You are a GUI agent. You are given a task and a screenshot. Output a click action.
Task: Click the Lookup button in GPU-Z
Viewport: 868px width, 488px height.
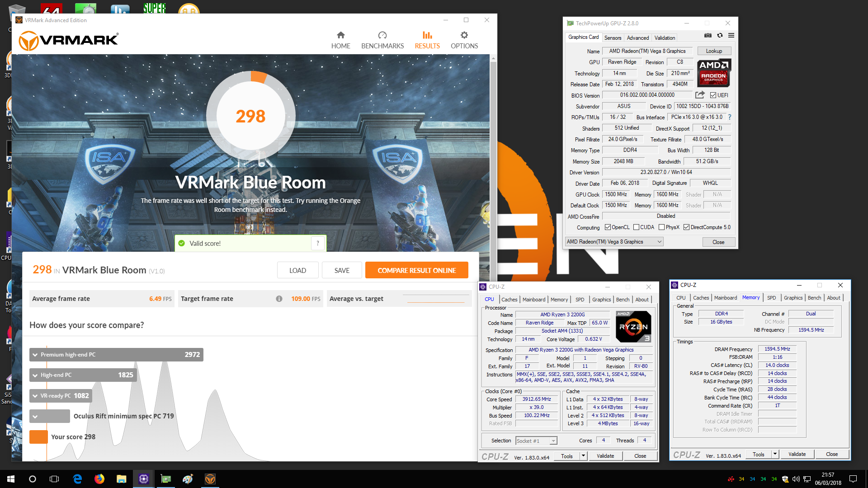click(714, 51)
